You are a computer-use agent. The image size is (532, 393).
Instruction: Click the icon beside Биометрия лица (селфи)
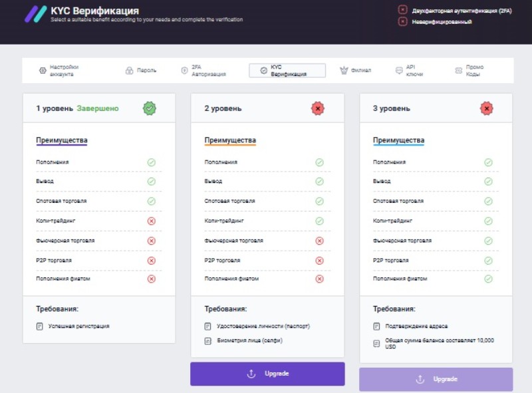pyautogui.click(x=208, y=341)
